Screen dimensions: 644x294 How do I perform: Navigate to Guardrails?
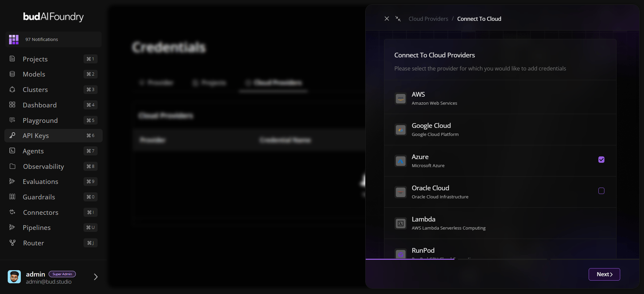coord(53,197)
